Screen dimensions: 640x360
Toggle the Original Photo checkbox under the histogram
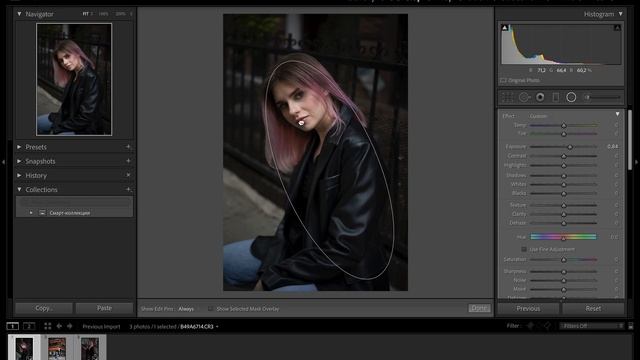tap(503, 80)
